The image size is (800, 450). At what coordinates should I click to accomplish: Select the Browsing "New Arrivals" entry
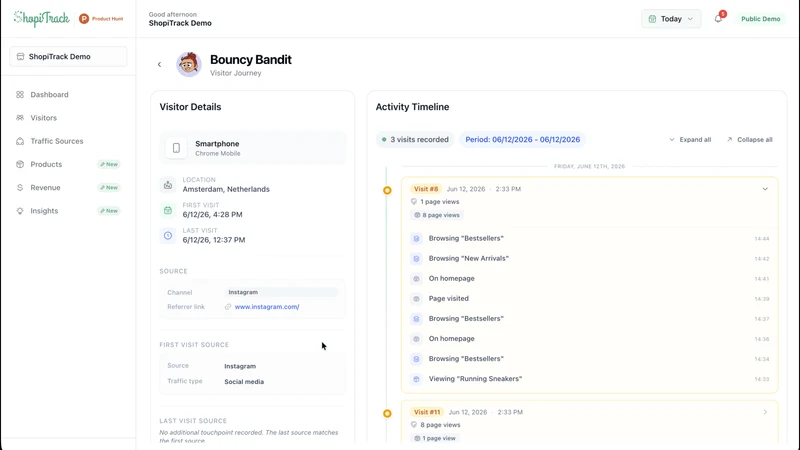pyautogui.click(x=590, y=259)
